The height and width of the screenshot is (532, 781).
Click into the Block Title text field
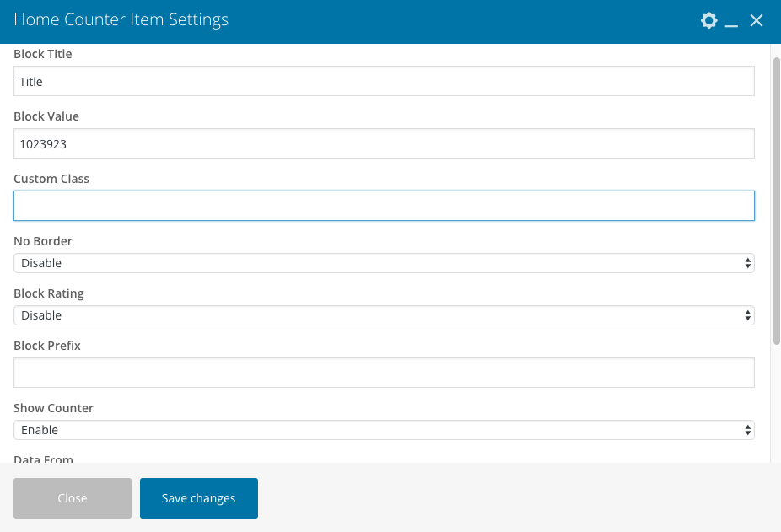pos(384,82)
